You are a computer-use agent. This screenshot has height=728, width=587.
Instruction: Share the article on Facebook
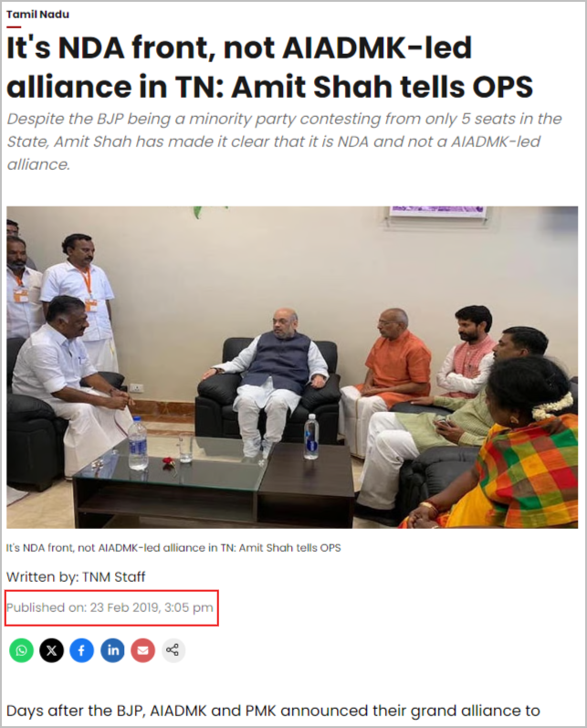click(81, 650)
